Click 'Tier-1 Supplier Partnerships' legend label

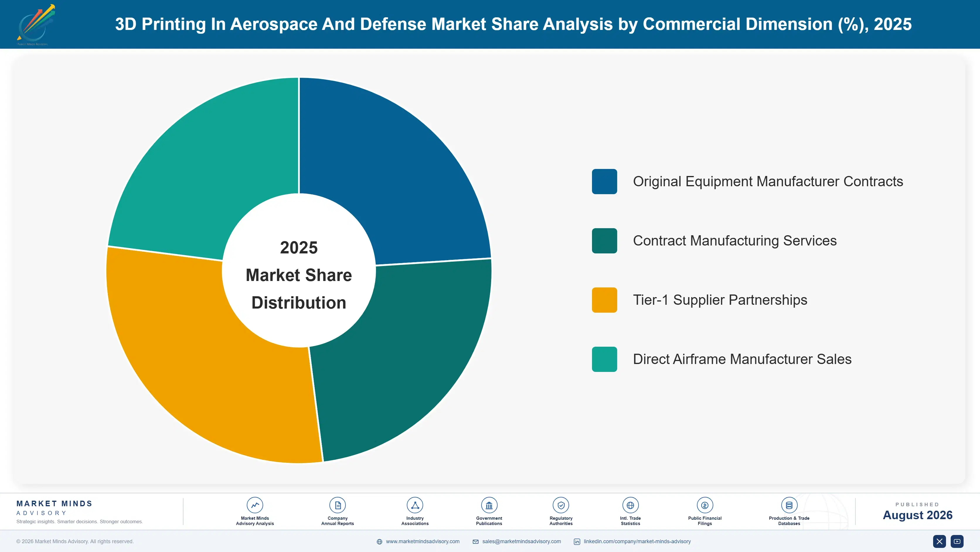pos(720,300)
